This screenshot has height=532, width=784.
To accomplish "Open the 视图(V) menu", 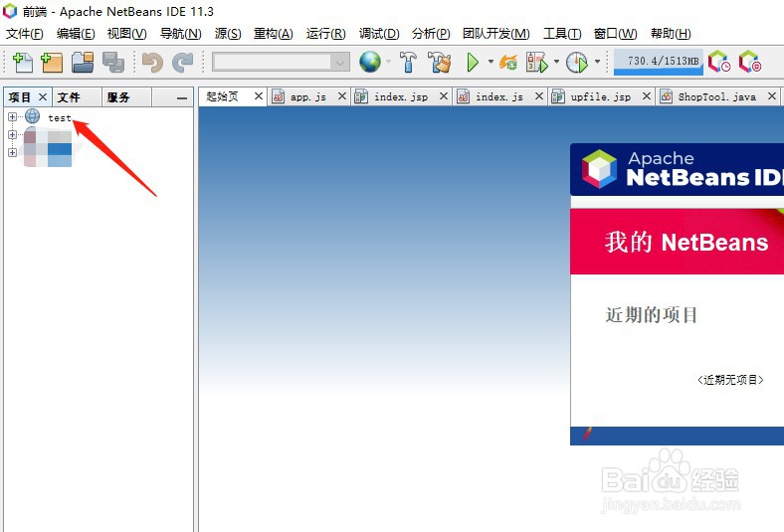I will [x=127, y=34].
